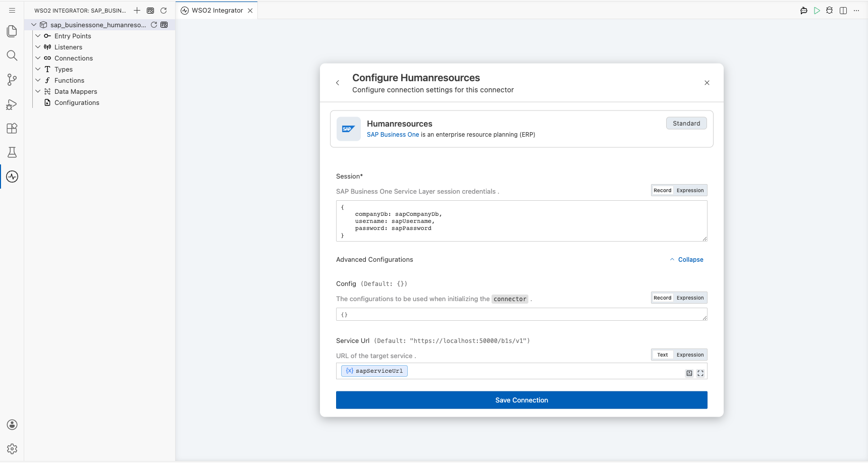Select the WSO2 Integrator tab

coord(217,10)
